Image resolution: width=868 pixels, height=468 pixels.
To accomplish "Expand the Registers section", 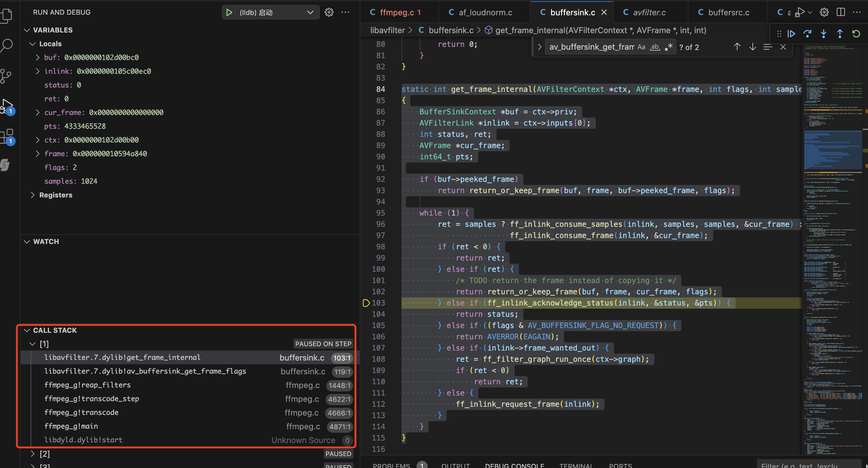I will pyautogui.click(x=33, y=195).
